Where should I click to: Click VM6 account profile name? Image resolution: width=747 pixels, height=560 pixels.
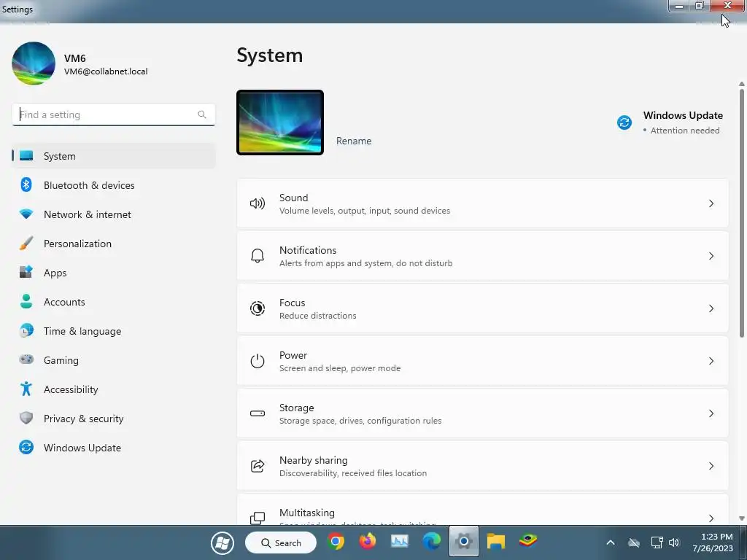click(75, 58)
